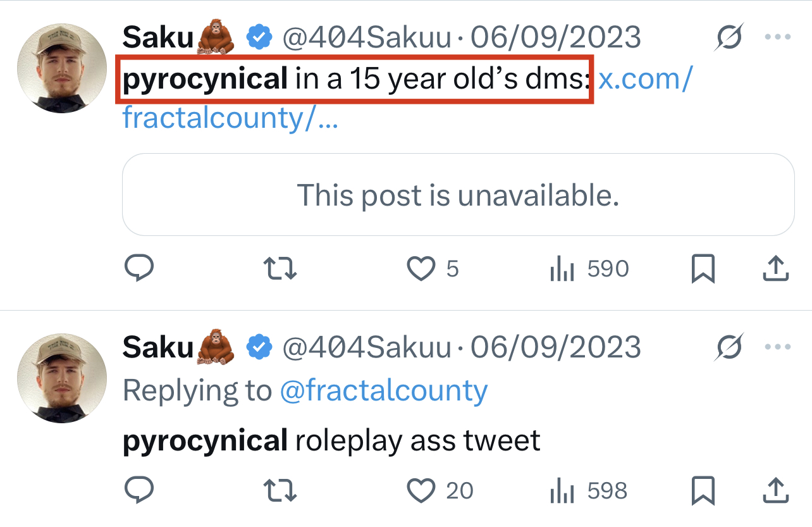View analytics showing 590 views
812x527 pixels.
tap(562, 270)
